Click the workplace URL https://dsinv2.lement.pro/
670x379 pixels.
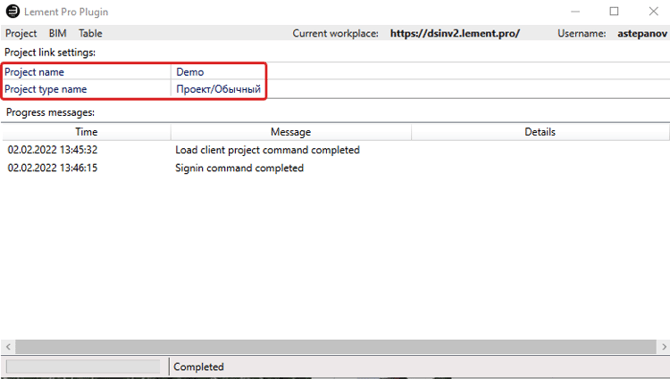455,33
